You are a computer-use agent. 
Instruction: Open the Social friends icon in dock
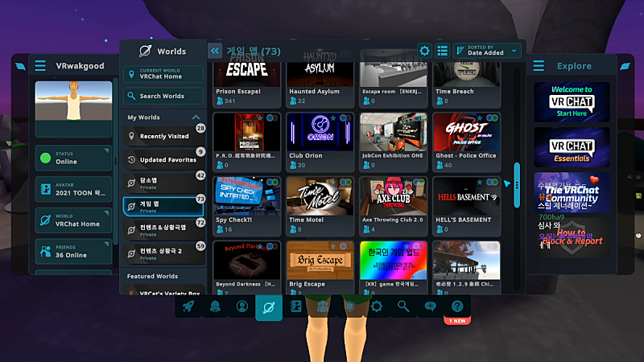click(323, 306)
